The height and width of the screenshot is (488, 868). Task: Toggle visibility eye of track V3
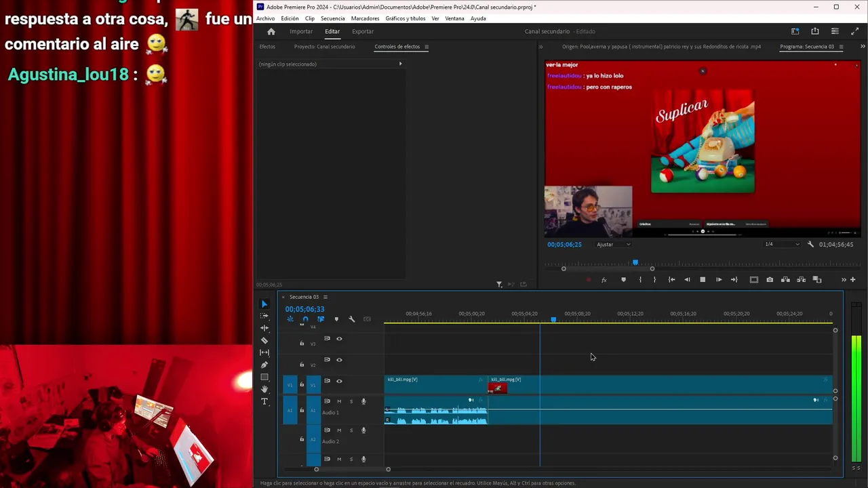tap(339, 339)
